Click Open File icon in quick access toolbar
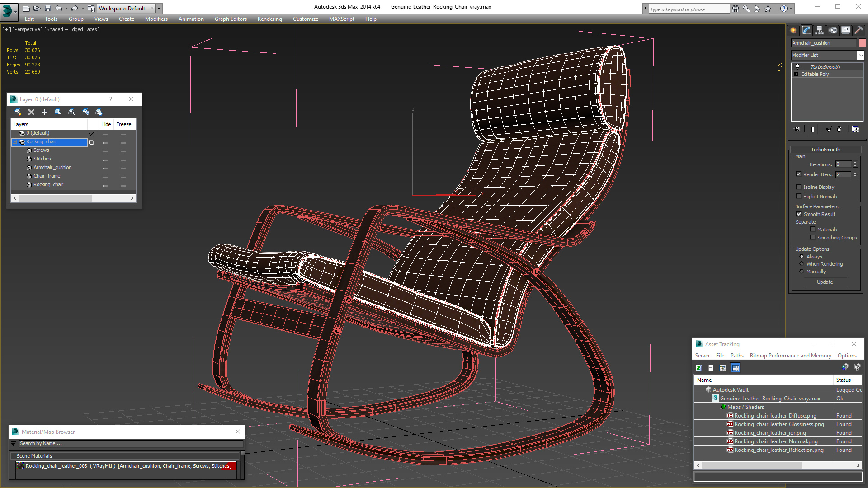Viewport: 868px width, 488px height. [x=37, y=8]
